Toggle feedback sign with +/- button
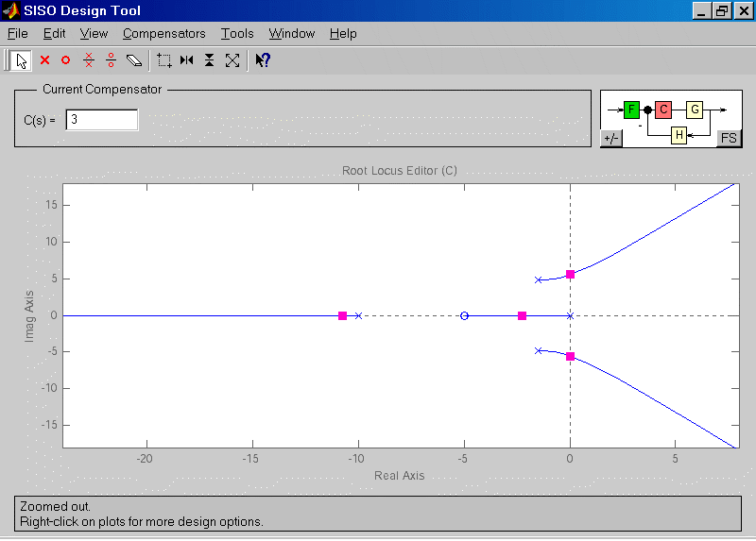Screen dimensions: 756x541 (611, 139)
